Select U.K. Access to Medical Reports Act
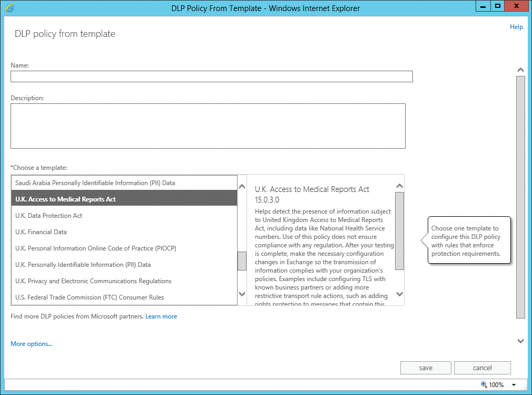This screenshot has width=532, height=395. pos(124,199)
